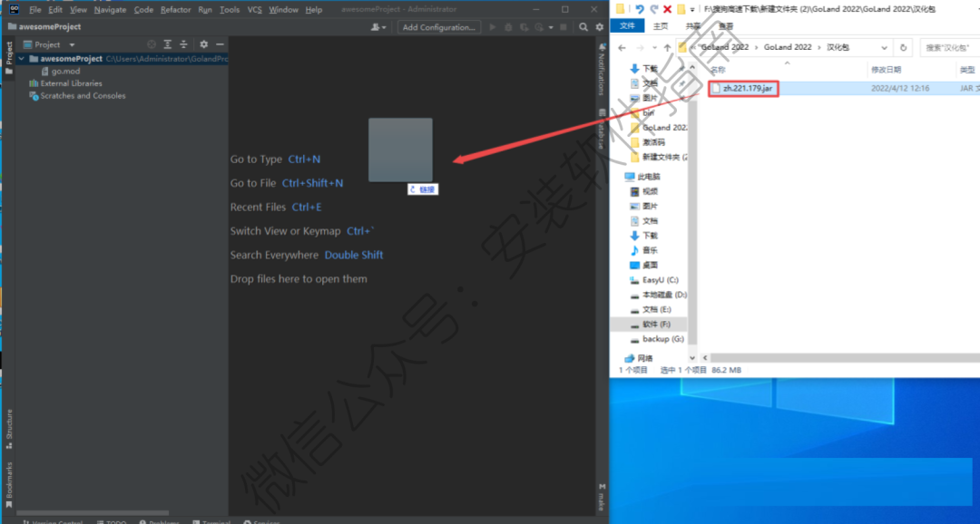
Task: Open Explorer 主页 ribbon tab
Action: click(x=660, y=26)
